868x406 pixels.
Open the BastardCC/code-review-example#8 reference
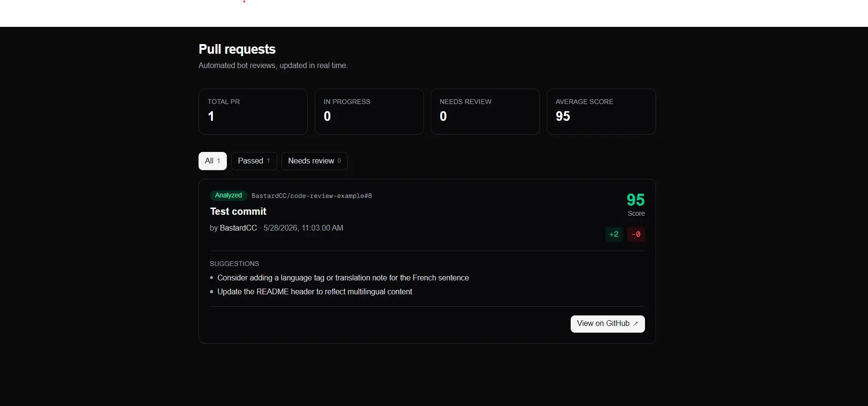312,196
